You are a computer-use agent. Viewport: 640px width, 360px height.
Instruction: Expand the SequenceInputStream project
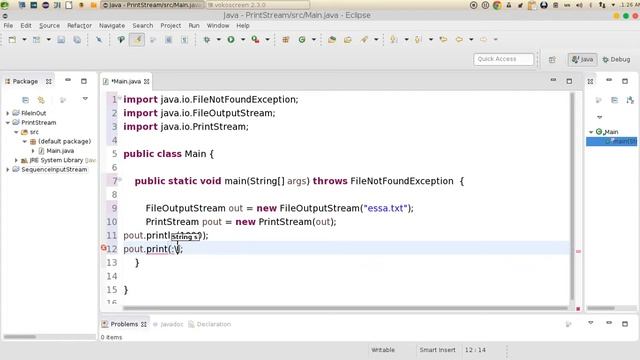(x=7, y=169)
